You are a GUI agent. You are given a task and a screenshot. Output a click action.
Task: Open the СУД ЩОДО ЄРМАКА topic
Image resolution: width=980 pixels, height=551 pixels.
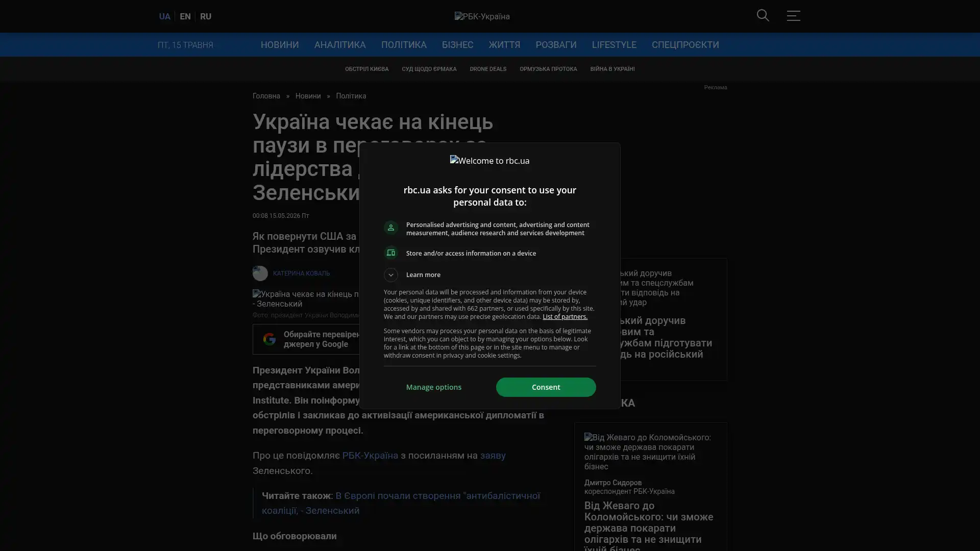tap(429, 69)
